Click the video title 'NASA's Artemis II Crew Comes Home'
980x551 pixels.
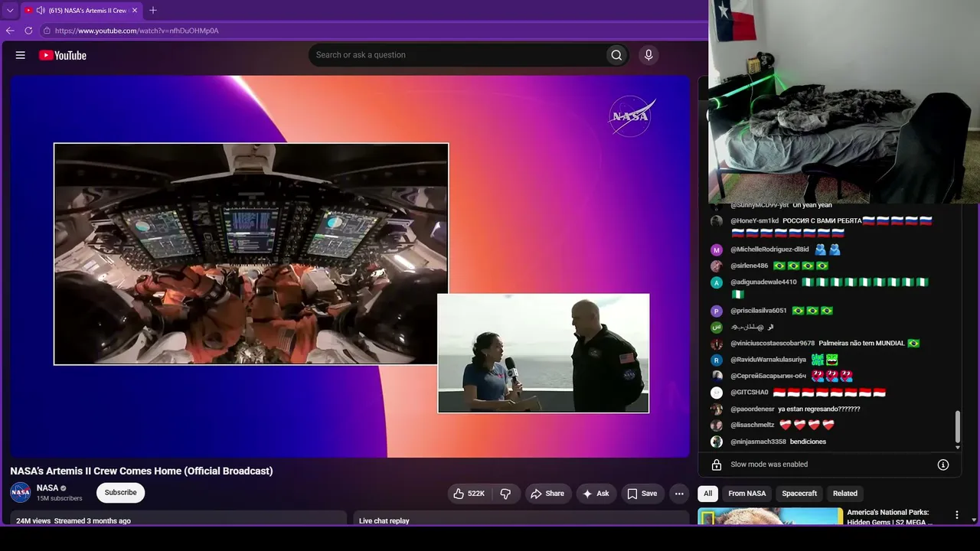[x=142, y=471]
